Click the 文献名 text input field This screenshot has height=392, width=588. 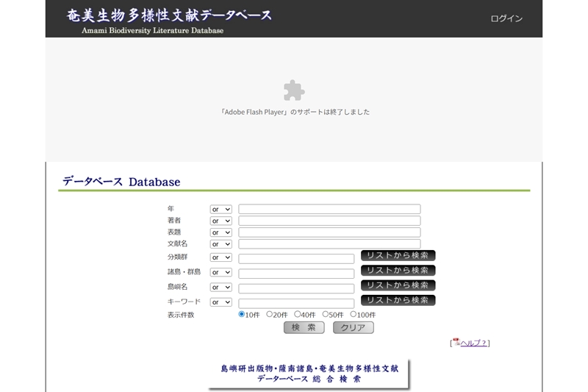[x=329, y=244]
